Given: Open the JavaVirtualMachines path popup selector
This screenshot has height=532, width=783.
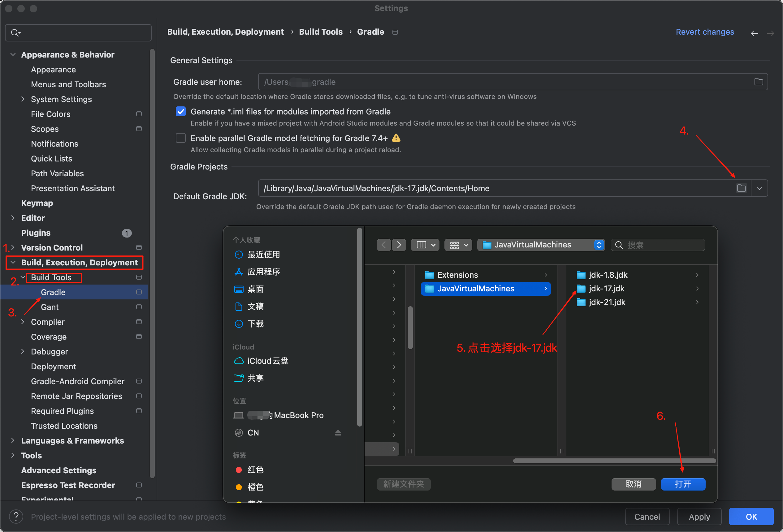Looking at the screenshot, I should (x=541, y=245).
